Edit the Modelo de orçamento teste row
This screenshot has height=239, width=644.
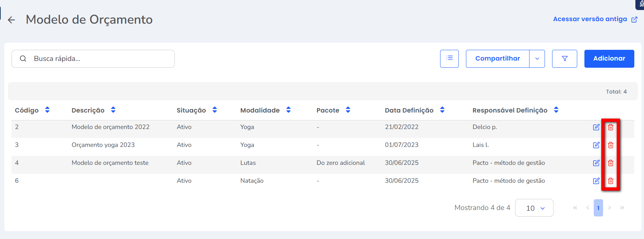(x=596, y=163)
